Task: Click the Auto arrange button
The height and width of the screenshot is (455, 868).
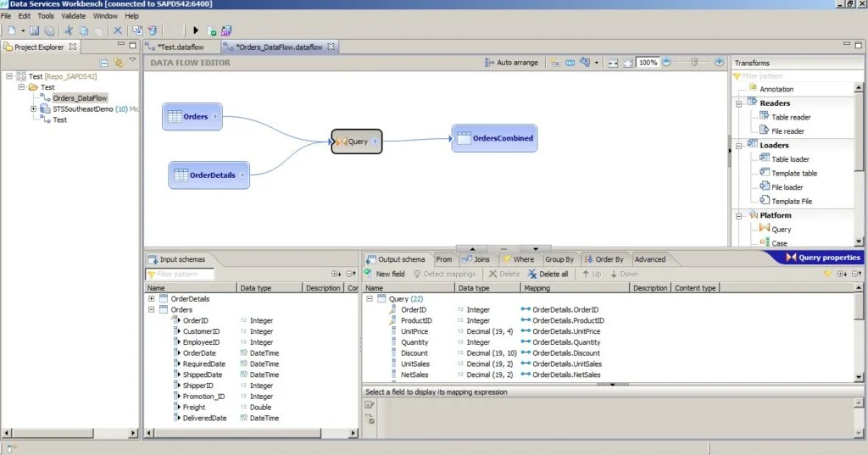Action: pyautogui.click(x=511, y=63)
